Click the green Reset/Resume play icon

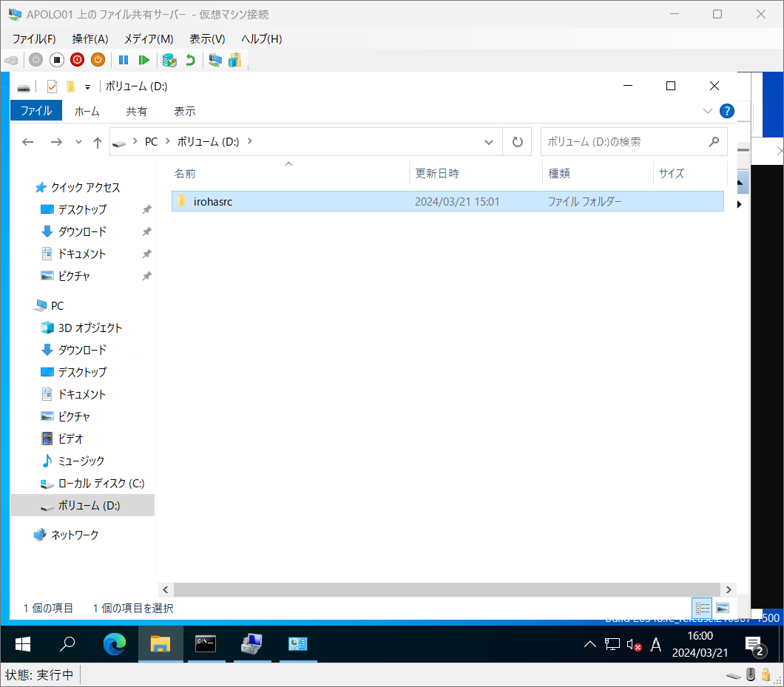144,60
